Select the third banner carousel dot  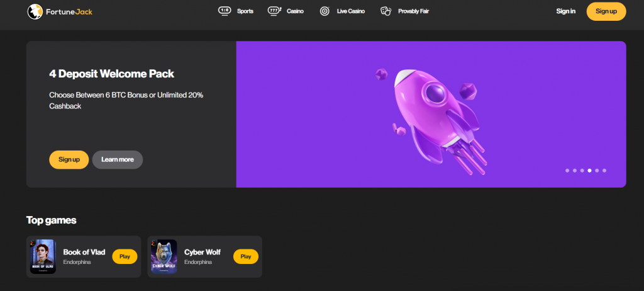(x=582, y=171)
